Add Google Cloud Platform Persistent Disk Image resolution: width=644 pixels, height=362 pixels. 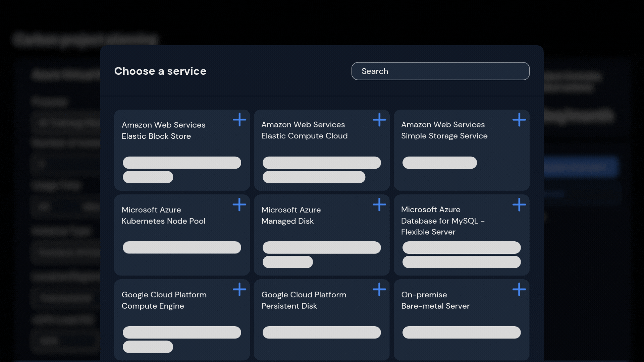(x=379, y=289)
